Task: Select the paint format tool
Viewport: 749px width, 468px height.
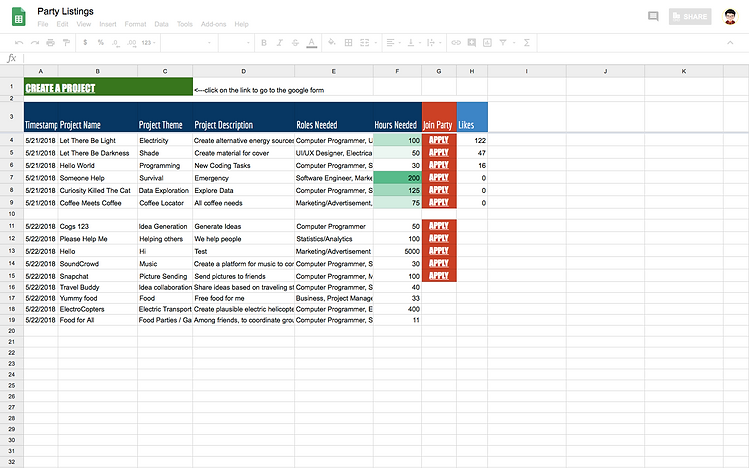Action: [x=66, y=43]
